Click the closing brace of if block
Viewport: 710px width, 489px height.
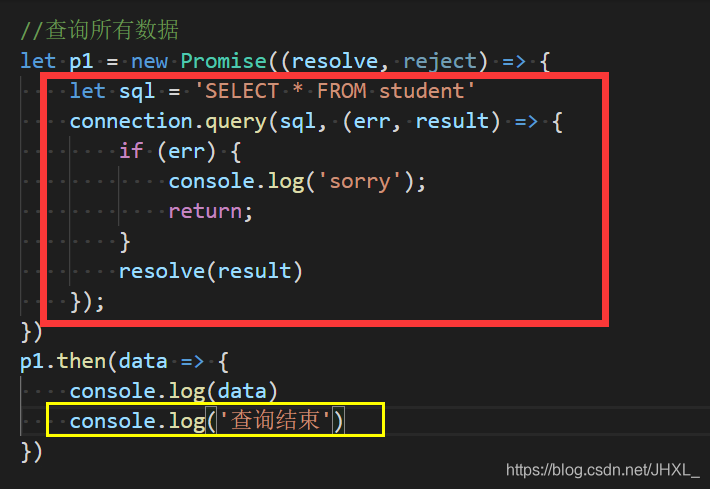pyautogui.click(x=125, y=242)
